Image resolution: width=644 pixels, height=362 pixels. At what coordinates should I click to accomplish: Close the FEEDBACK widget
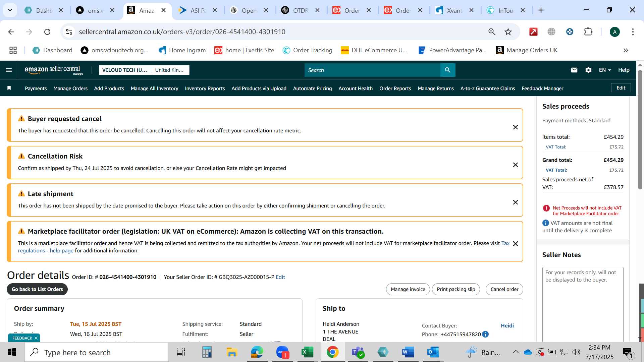(36, 338)
